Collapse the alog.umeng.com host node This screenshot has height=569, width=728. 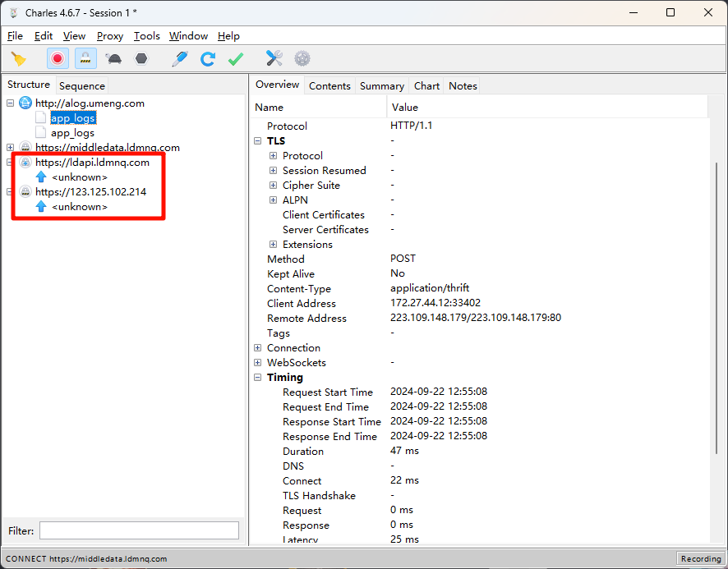11,103
